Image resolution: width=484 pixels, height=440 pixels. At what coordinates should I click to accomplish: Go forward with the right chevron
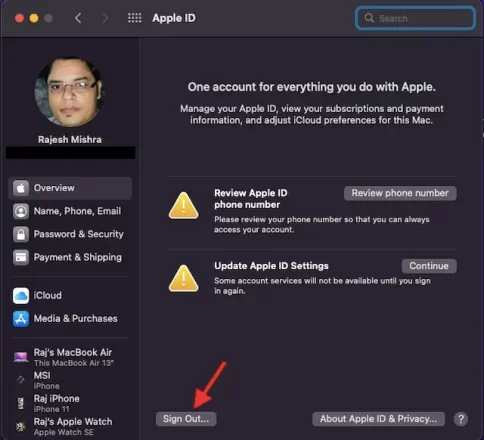[105, 18]
